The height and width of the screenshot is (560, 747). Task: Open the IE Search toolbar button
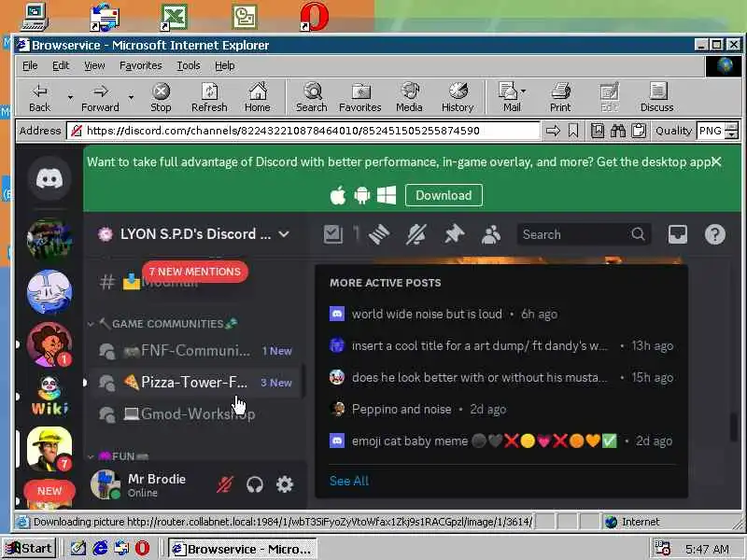point(312,98)
